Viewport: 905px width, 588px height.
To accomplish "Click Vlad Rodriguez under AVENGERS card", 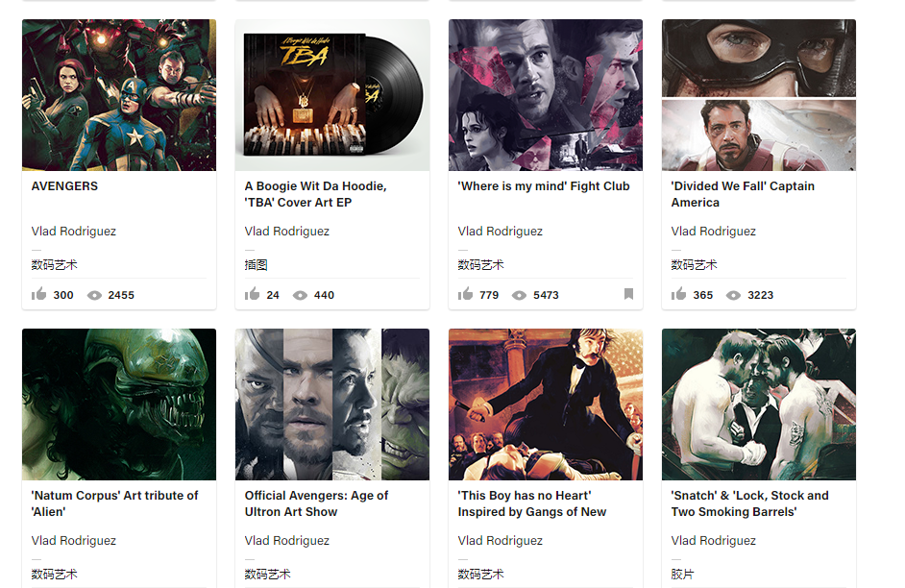I will pyautogui.click(x=74, y=232).
